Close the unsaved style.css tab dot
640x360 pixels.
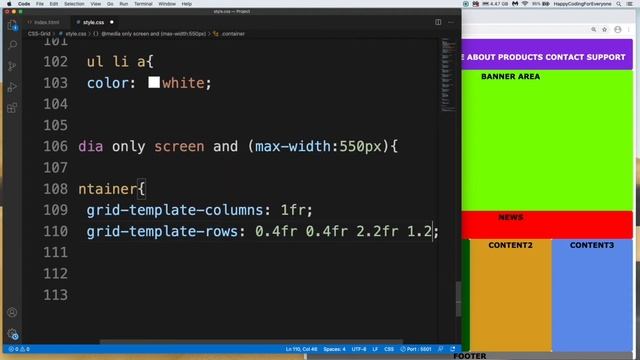(111, 22)
